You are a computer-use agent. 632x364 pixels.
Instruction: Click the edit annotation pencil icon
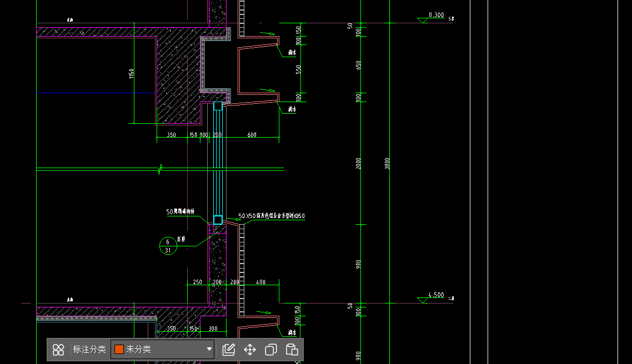point(229,350)
